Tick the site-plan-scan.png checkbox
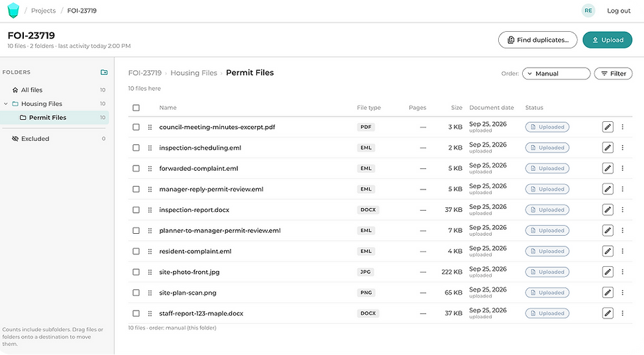 (136, 293)
